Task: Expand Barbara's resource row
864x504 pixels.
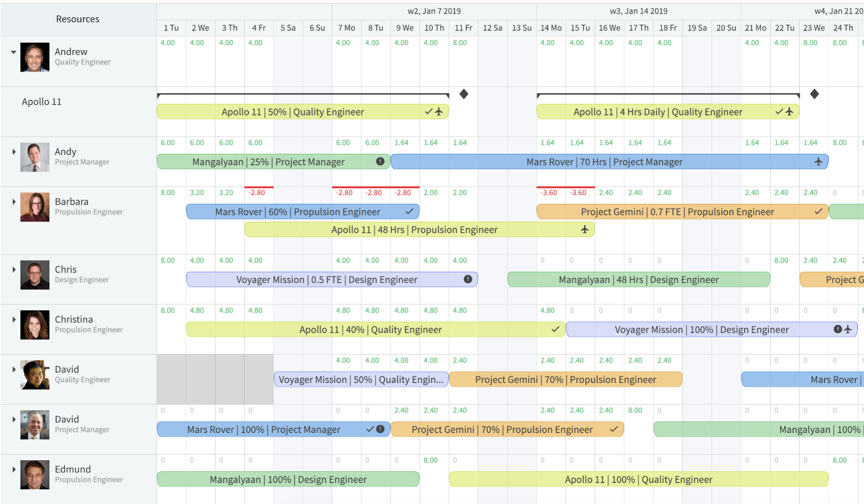Action: [14, 202]
